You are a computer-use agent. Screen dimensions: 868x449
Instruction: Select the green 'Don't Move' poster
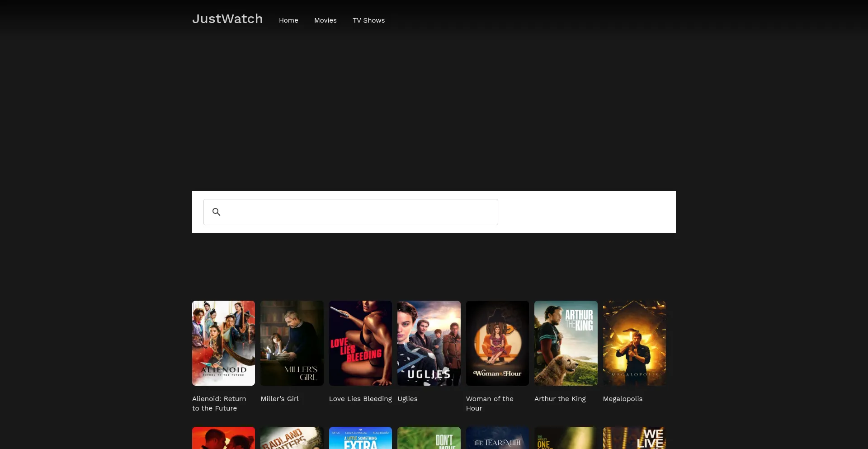[429, 438]
